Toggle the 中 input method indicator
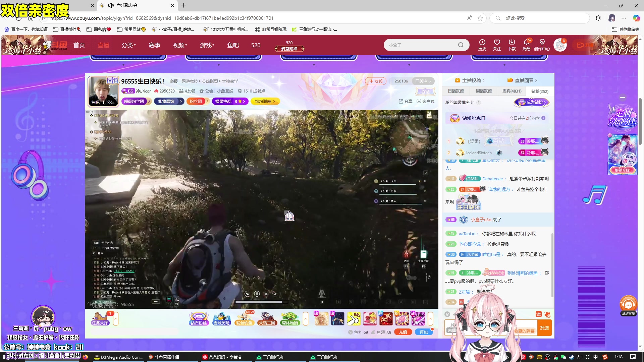Viewport: 644px width, 362px height. pyautogui.click(x=596, y=357)
